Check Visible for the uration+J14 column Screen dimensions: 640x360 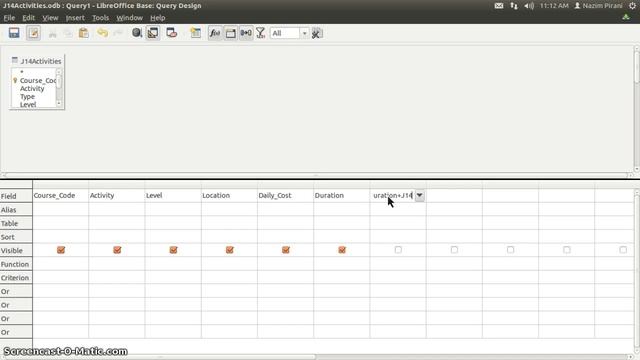click(398, 249)
